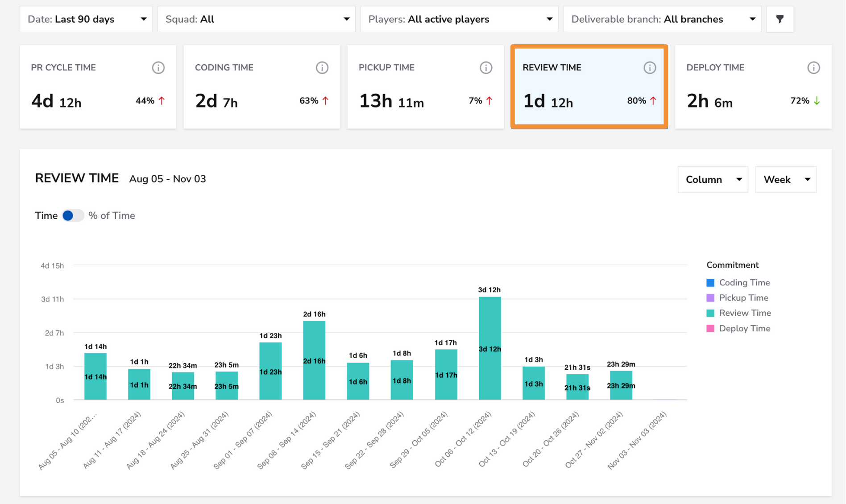
Task: Open the Date Last 90 days dropdown
Action: (86, 19)
